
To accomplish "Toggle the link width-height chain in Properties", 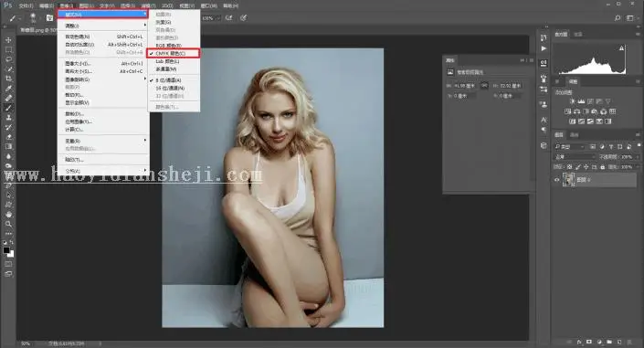I will [x=484, y=86].
